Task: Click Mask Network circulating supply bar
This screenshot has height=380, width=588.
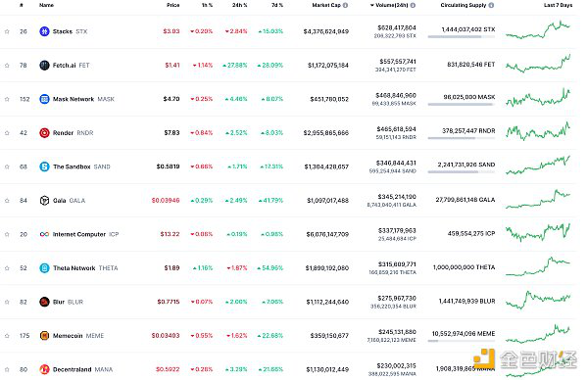Action: (462, 104)
